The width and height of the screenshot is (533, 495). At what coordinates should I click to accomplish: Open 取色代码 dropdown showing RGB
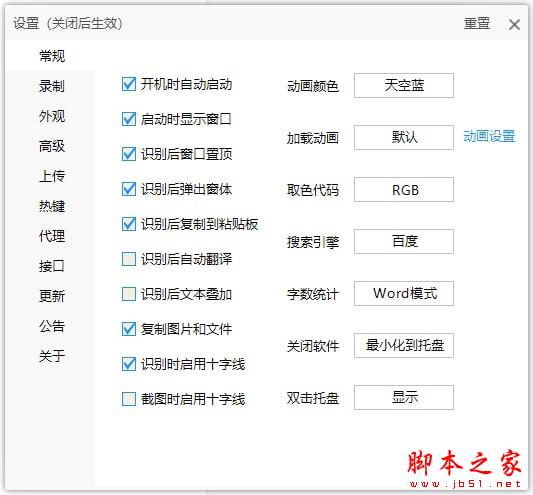click(404, 189)
